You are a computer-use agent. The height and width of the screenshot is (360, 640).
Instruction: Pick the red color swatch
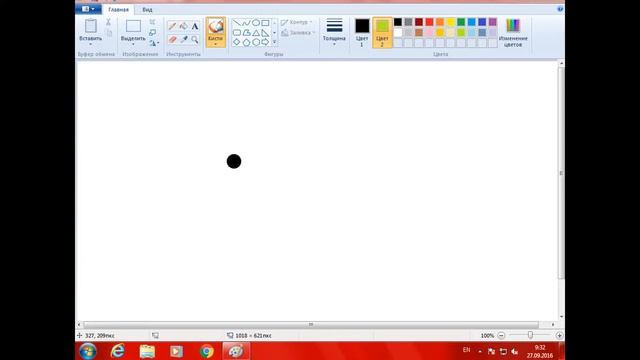429,22
